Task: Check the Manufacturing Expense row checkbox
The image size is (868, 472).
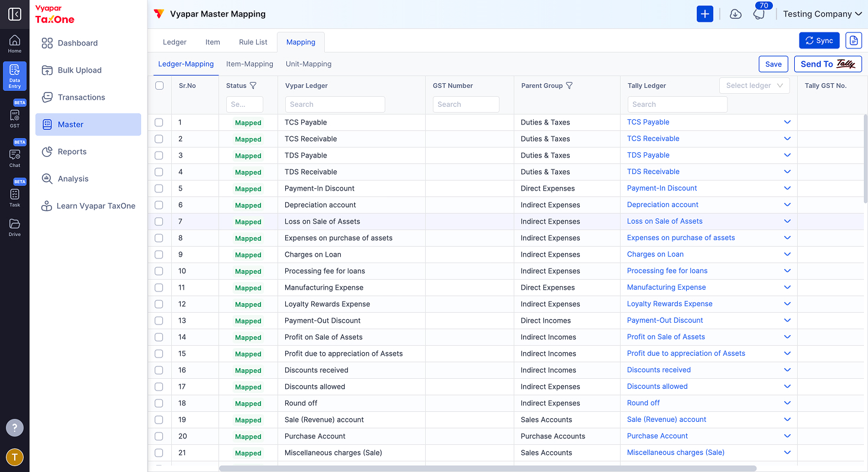Action: tap(159, 287)
